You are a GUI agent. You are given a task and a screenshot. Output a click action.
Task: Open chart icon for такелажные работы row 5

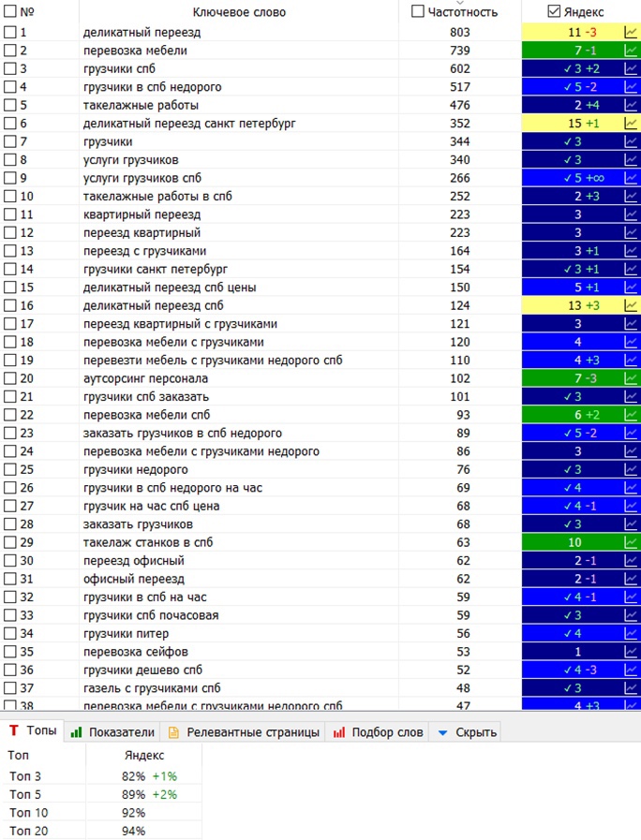pos(631,105)
